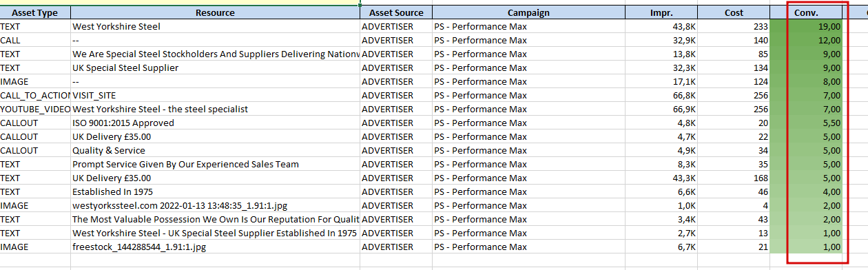Click the Established In 1975 cell
868x270 pixels.
[x=215, y=191]
